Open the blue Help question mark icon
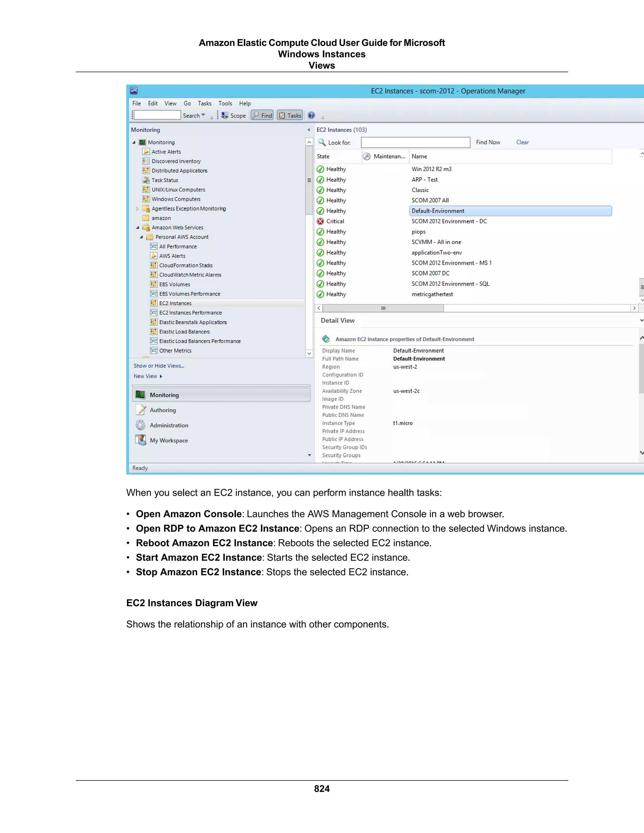This screenshot has height=833, width=644. point(311,115)
